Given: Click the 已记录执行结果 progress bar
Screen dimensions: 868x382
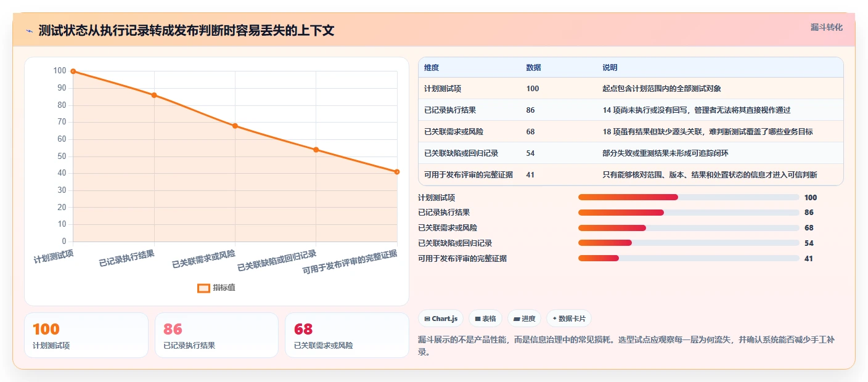Looking at the screenshot, I should coord(689,213).
